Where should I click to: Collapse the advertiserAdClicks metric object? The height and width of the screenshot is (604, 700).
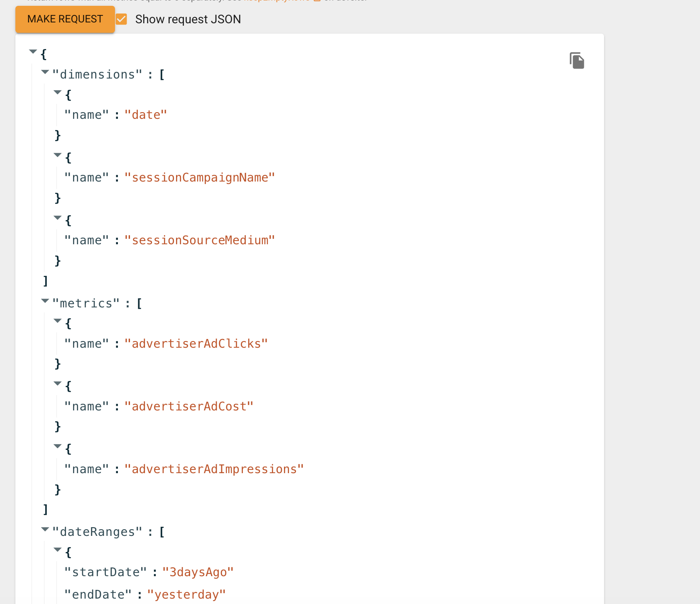58,321
